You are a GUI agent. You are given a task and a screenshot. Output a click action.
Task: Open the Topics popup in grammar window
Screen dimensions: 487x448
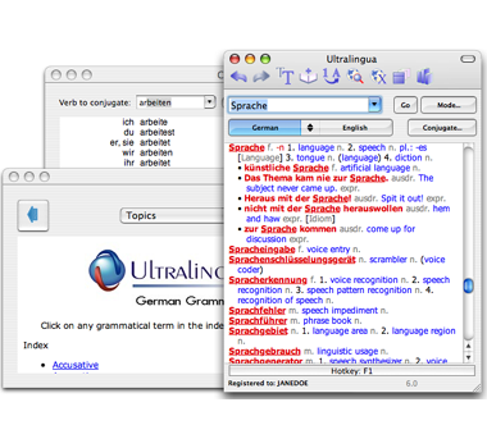tap(172, 215)
